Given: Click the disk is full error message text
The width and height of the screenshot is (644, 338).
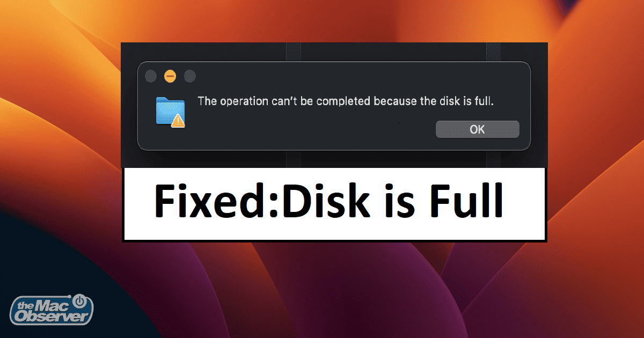Looking at the screenshot, I should (345, 101).
